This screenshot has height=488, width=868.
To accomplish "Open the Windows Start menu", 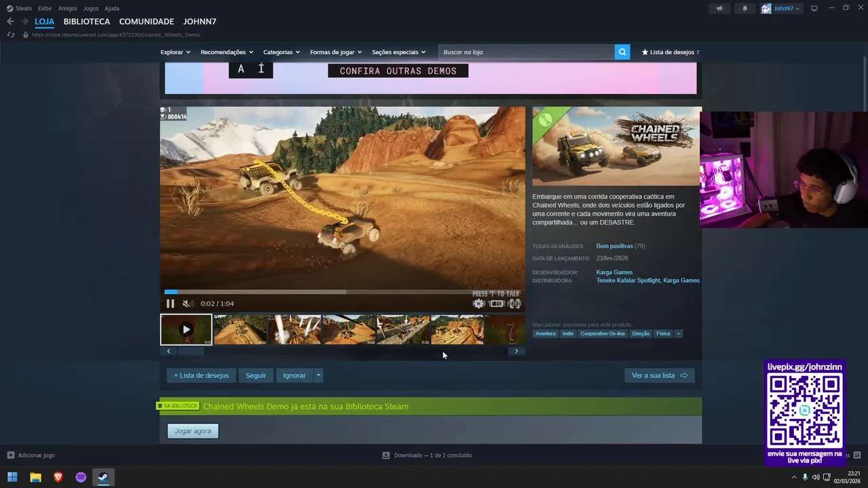I will click(x=12, y=477).
